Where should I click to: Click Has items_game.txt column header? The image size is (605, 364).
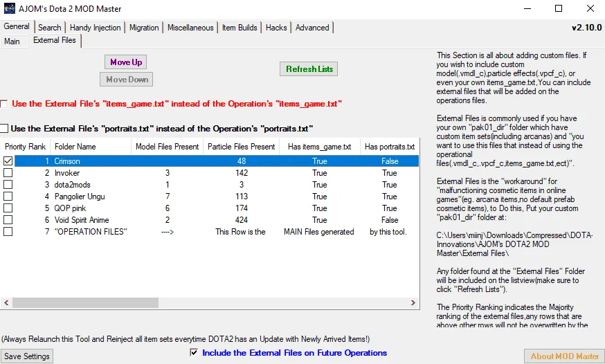(x=320, y=147)
